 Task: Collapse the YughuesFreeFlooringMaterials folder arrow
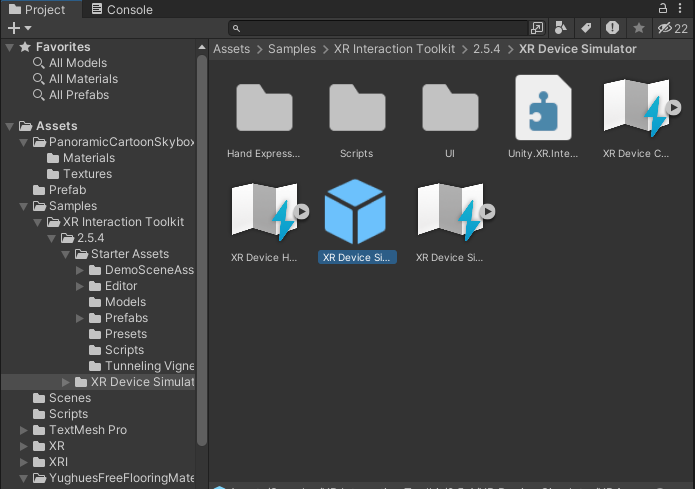click(x=24, y=478)
